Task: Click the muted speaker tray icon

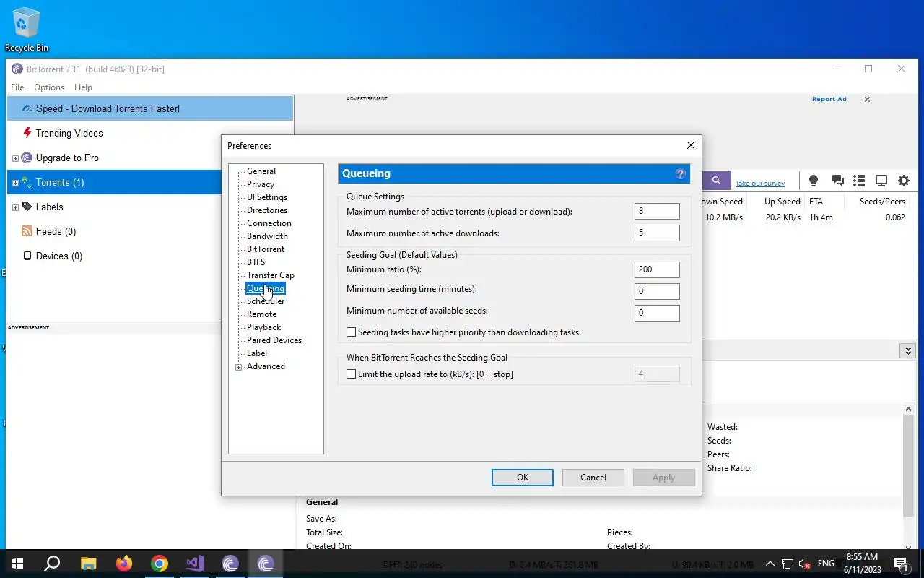Action: 804,564
